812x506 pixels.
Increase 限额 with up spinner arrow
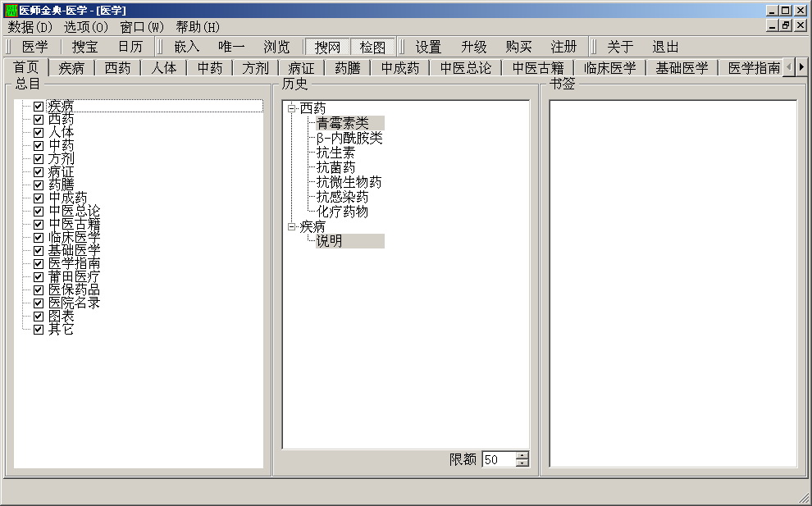[x=522, y=456]
